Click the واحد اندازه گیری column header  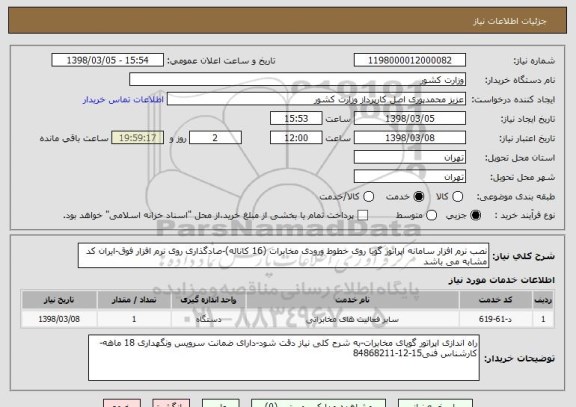pos(208,300)
